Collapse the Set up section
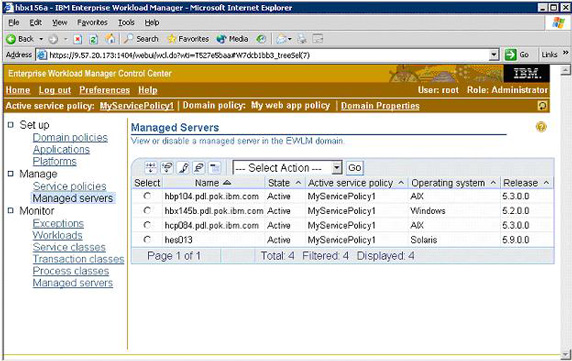Image resolution: width=572 pixels, height=361 pixels. coord(11,125)
